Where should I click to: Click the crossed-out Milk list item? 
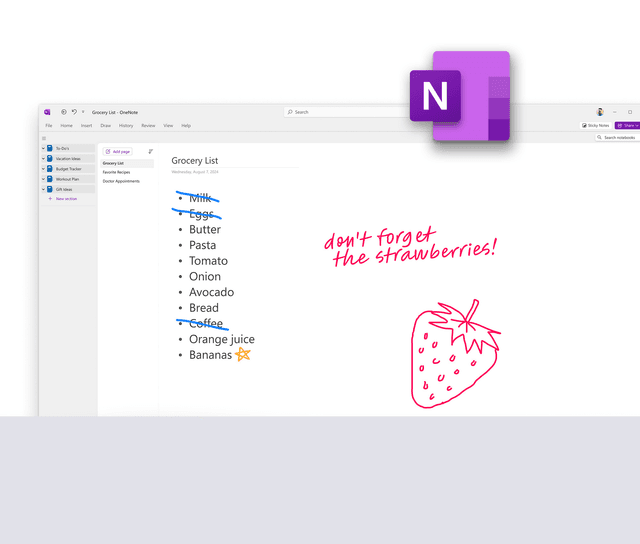[200, 198]
